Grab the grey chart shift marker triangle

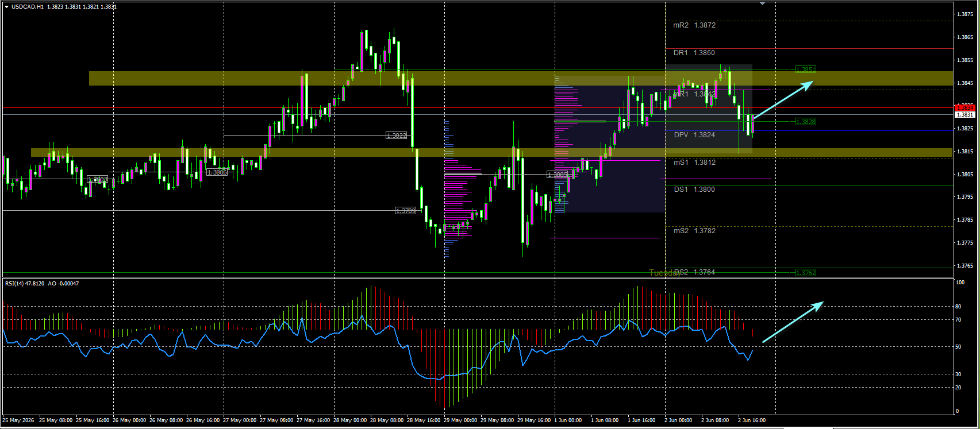click(763, 4)
